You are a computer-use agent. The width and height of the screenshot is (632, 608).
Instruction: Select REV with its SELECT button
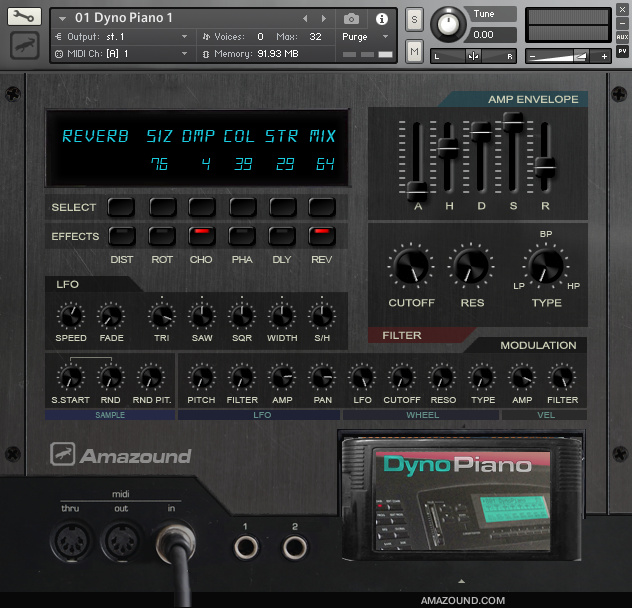(322, 207)
